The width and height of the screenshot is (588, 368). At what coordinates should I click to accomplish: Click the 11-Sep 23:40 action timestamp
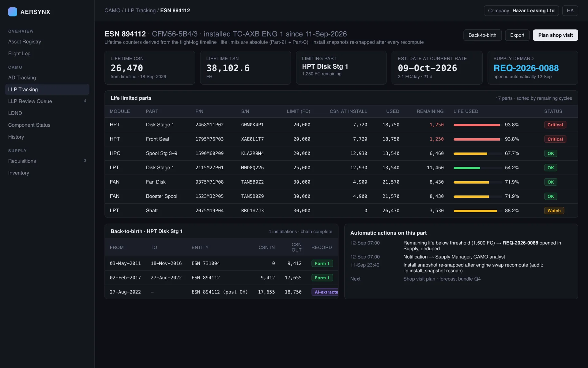[365, 265]
